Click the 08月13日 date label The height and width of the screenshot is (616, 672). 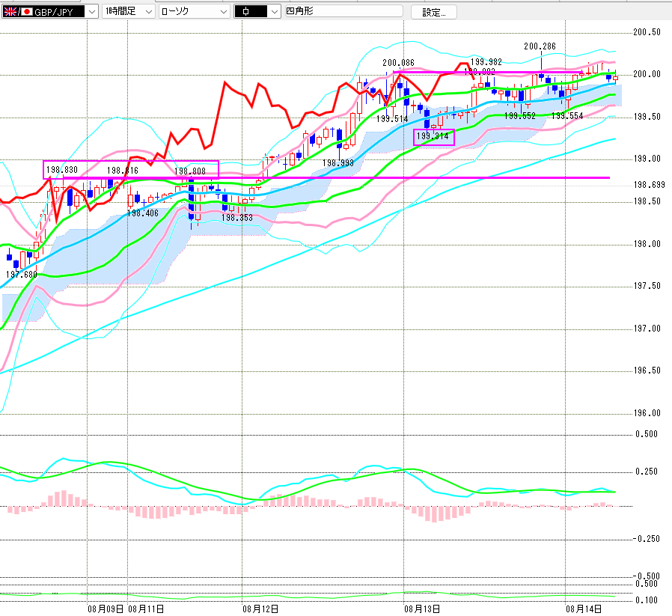(423, 609)
